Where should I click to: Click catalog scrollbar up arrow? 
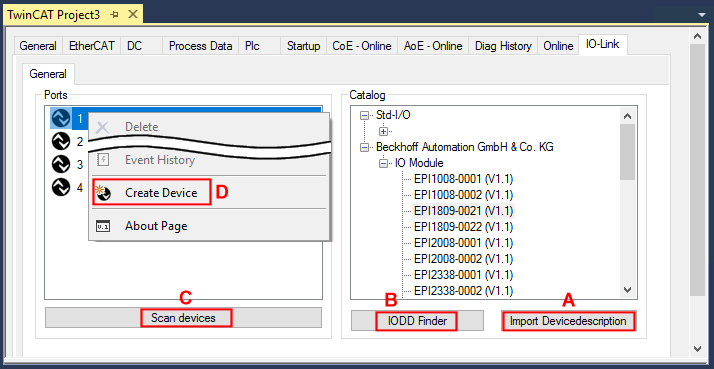coord(627,116)
